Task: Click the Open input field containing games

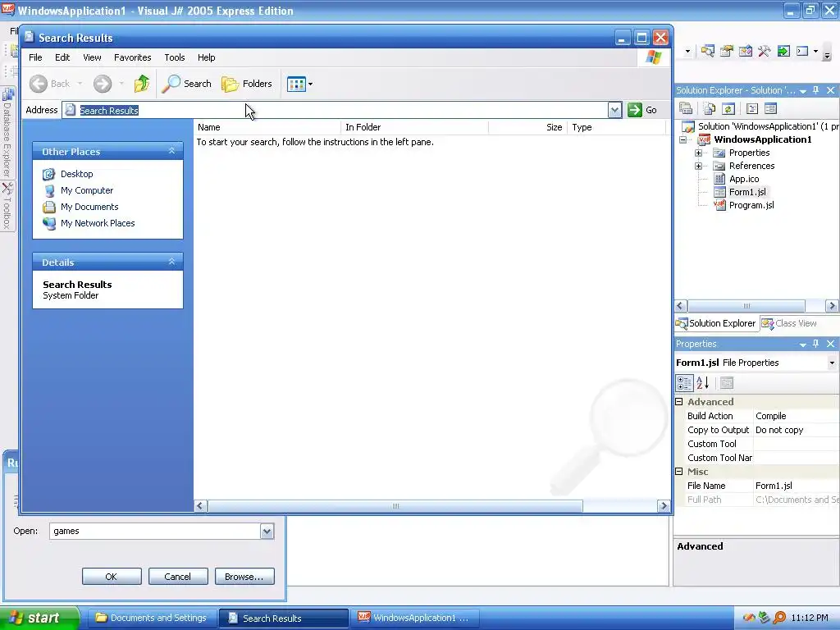Action: point(155,531)
